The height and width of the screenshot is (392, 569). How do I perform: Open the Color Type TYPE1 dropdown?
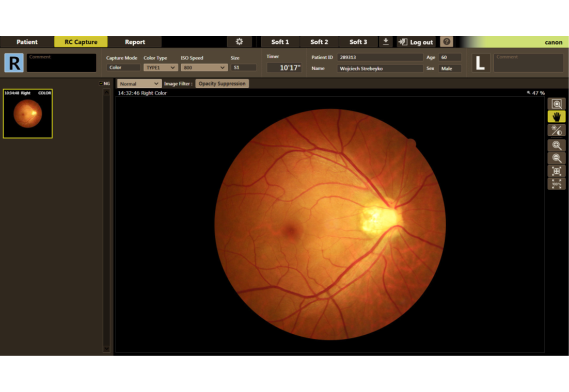coord(161,68)
